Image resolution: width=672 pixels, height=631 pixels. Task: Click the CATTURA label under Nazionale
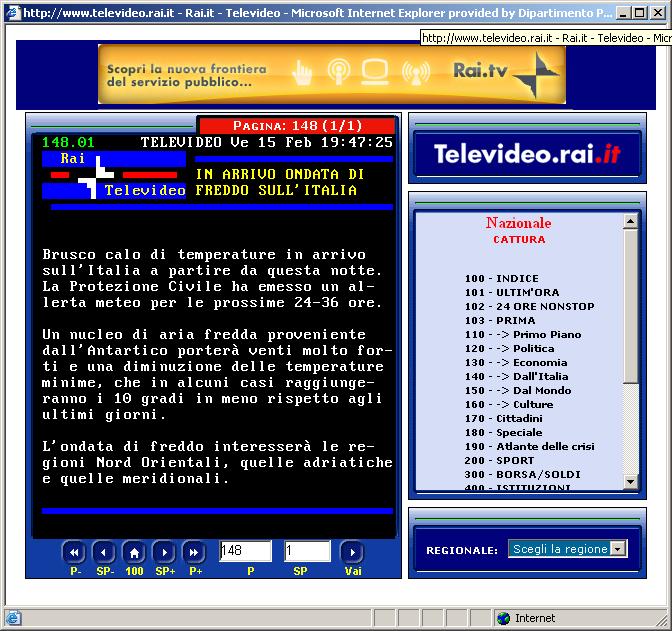(519, 240)
